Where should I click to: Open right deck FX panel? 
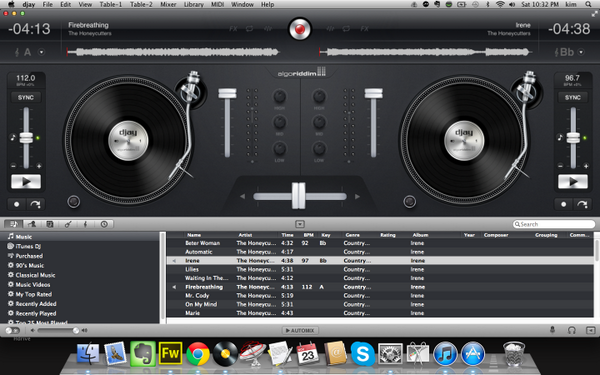point(364,29)
